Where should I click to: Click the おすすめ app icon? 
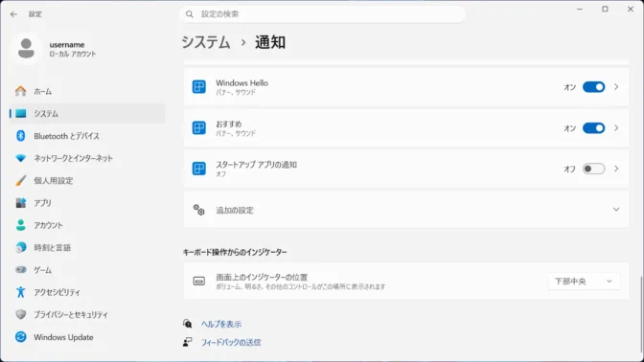tap(199, 128)
